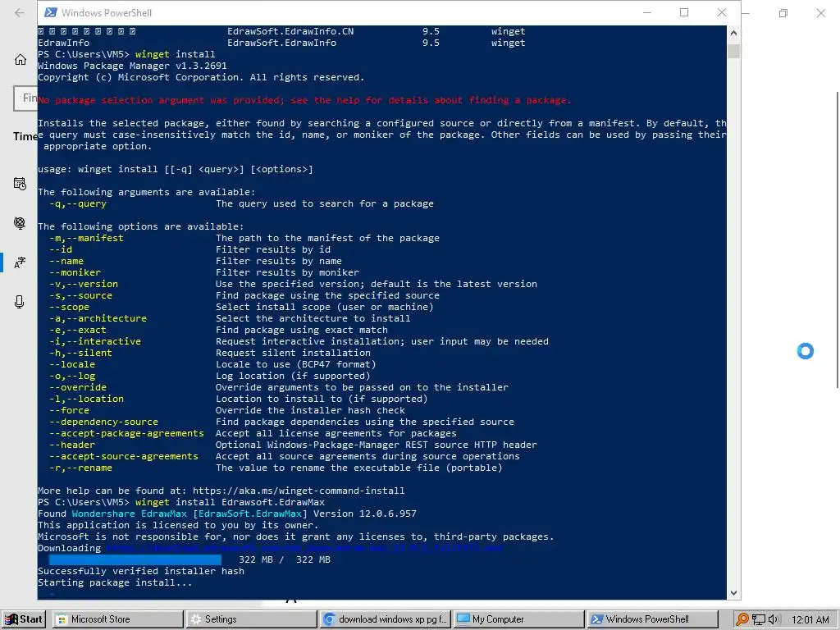Viewport: 840px width, 630px height.
Task: Click 'Windows PowerShell' window title text
Action: point(106,13)
